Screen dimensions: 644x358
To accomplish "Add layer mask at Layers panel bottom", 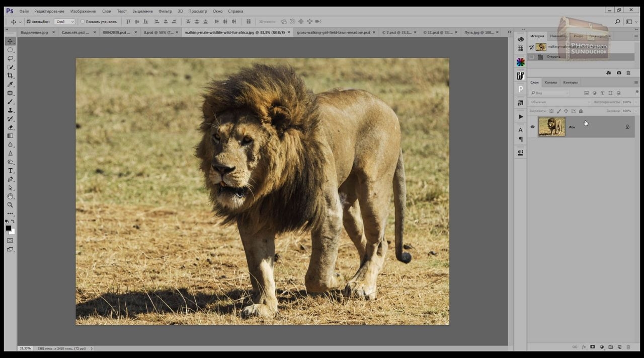I will pyautogui.click(x=593, y=347).
